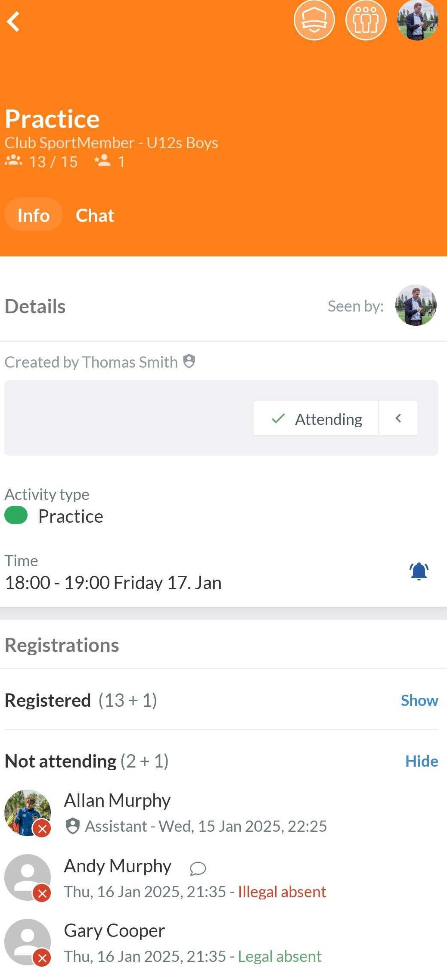Open Gary Cooper's registration entry

pos(115,931)
